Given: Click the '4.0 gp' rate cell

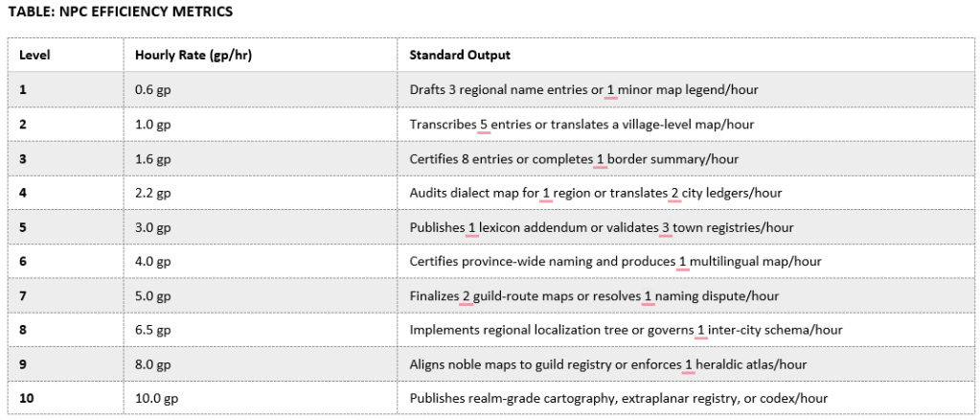Looking at the screenshot, I should pos(153,262).
